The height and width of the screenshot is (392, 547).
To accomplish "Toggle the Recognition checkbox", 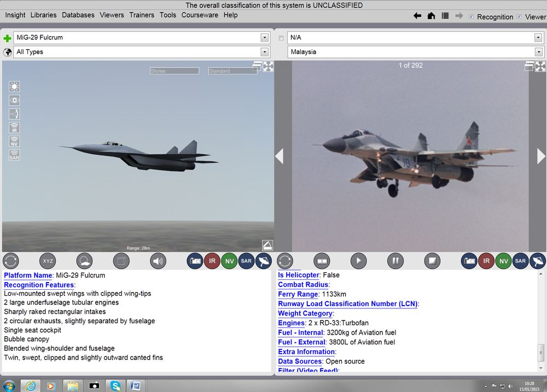I will 471,17.
